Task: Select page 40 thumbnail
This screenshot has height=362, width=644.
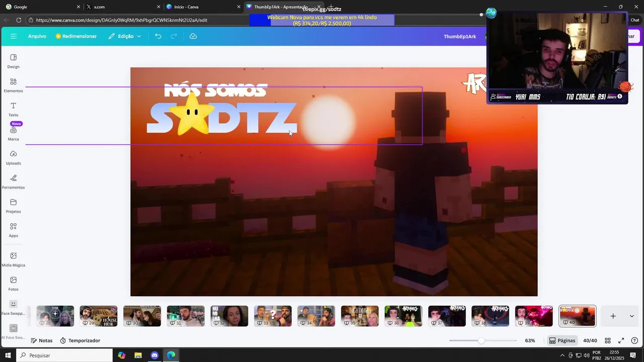Action: tap(578, 316)
